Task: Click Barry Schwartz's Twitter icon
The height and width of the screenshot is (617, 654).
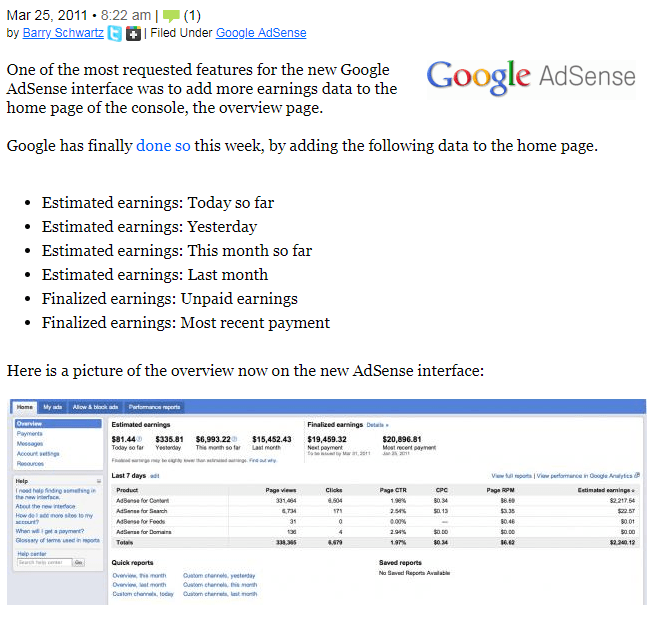Action: (x=115, y=33)
